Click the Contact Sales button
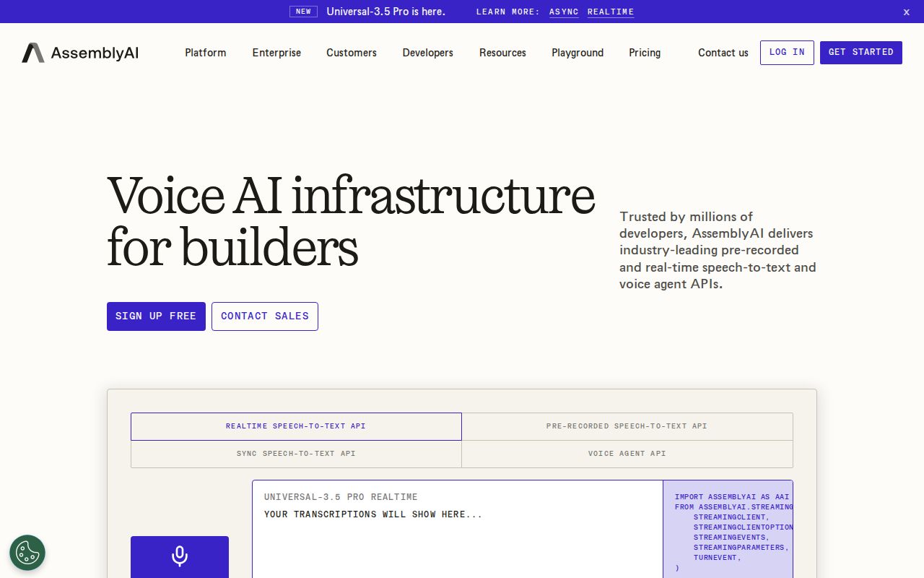 pyautogui.click(x=265, y=316)
